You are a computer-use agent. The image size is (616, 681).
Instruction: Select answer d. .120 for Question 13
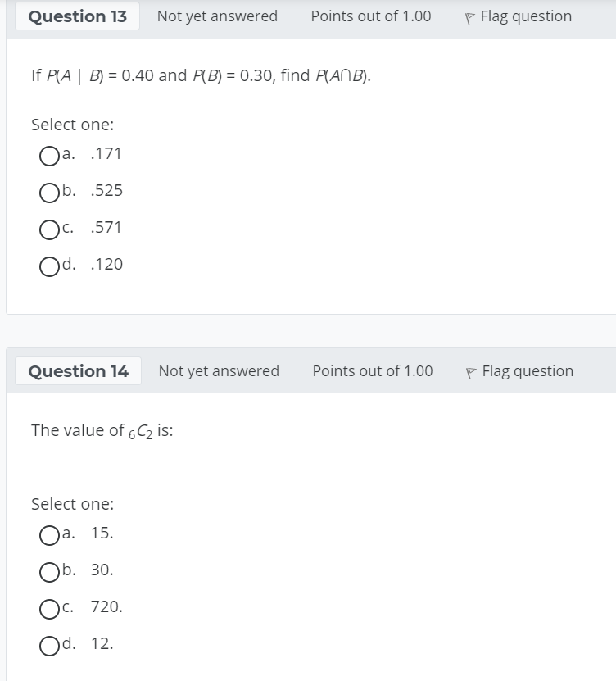[49, 266]
